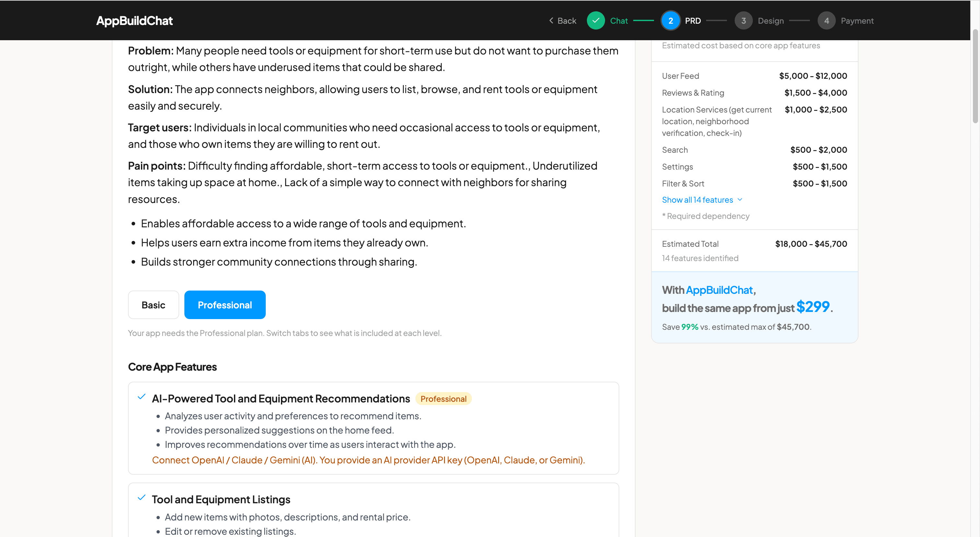The height and width of the screenshot is (537, 980).
Task: Click the Connect OpenAI / Claude / Gemini note
Action: [x=368, y=460]
